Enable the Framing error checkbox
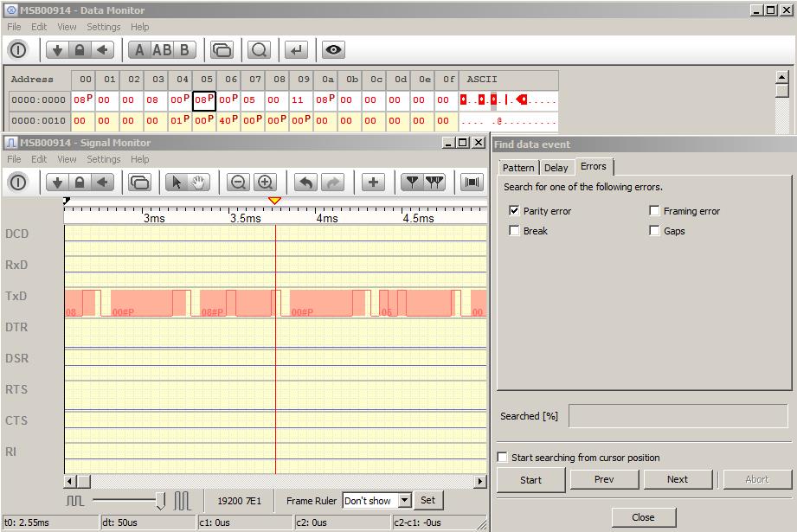 pos(655,210)
